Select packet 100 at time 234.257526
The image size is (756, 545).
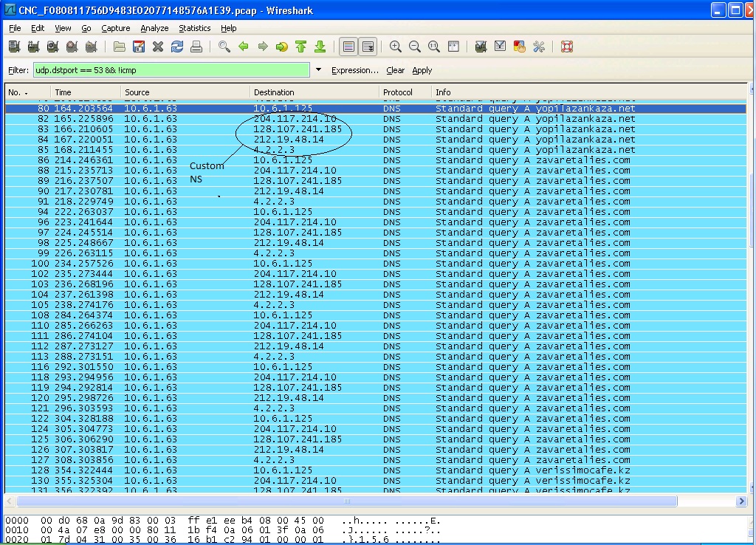[376, 264]
